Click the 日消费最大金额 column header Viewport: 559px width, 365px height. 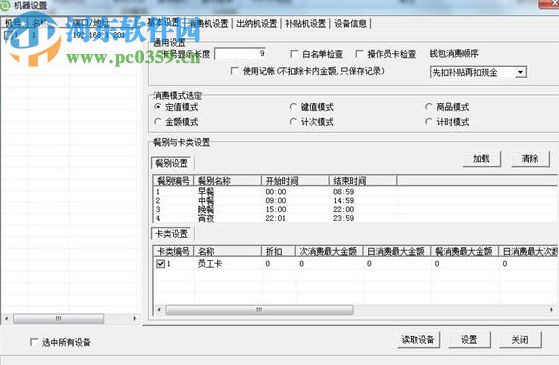[x=396, y=251]
